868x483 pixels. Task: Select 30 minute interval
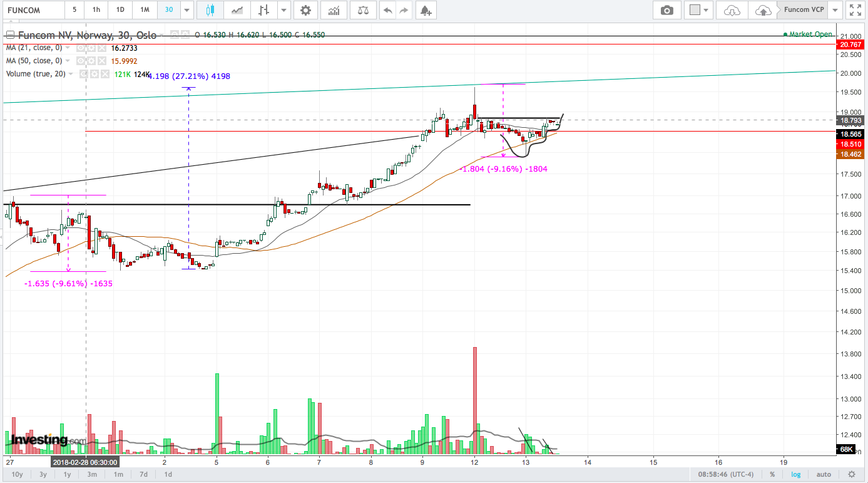[169, 10]
